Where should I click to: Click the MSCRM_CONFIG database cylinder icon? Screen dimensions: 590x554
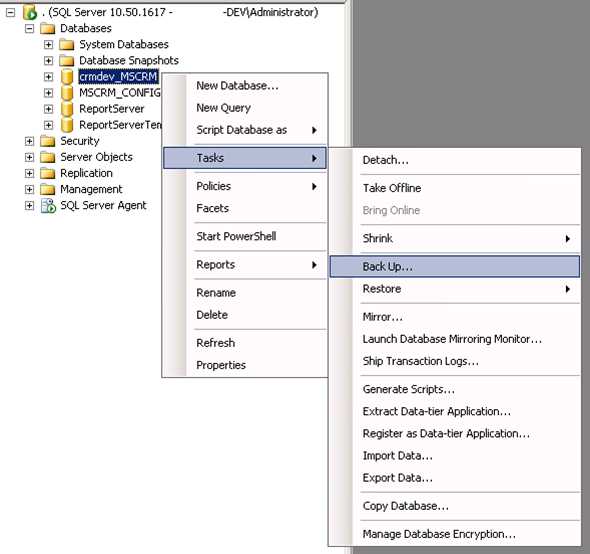pos(67,93)
